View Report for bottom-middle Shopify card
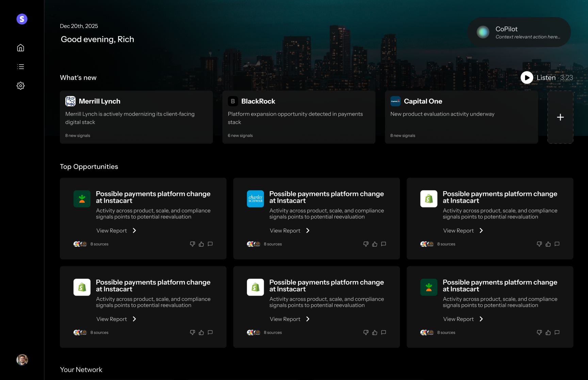Viewport: 588px width, 380px height. pyautogui.click(x=285, y=319)
